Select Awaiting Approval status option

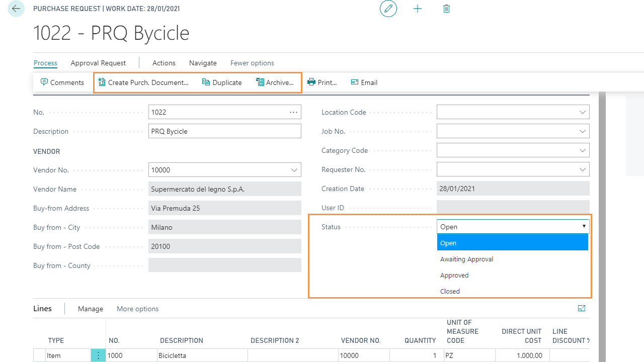pos(467,259)
